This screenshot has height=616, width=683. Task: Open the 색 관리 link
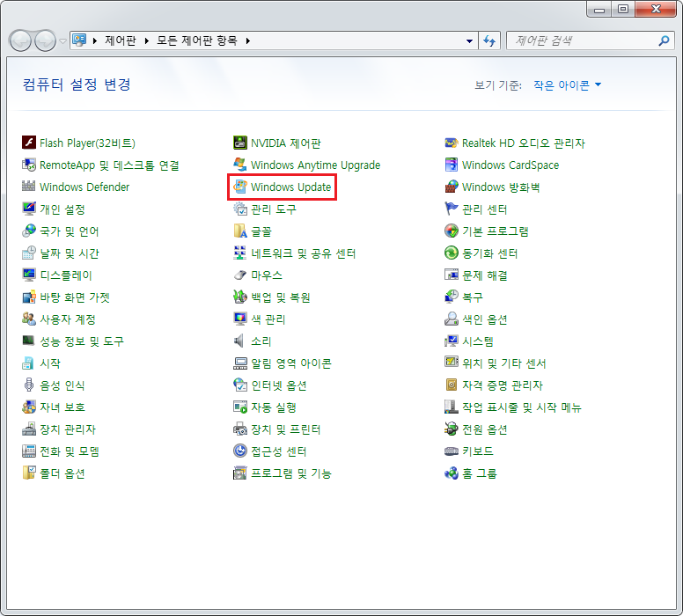tap(268, 319)
